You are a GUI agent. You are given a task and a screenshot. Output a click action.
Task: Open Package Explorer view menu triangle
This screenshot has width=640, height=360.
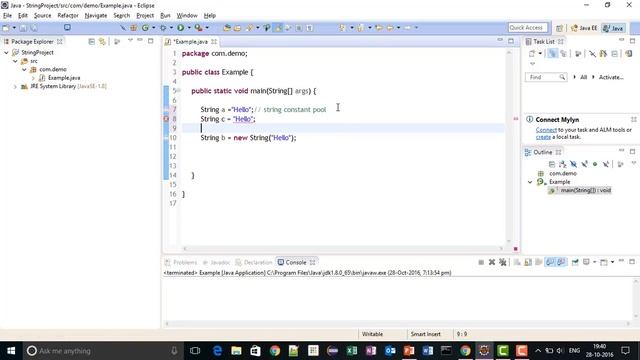pos(130,41)
